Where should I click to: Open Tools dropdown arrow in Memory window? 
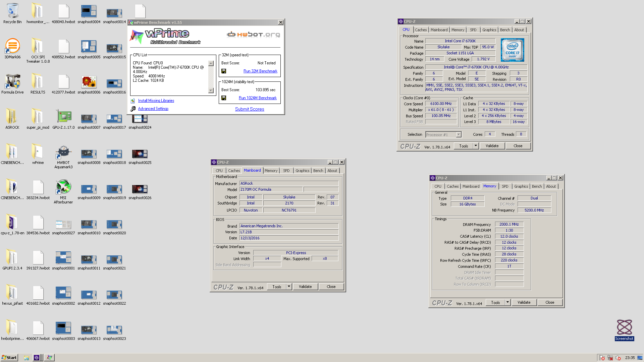[507, 302]
